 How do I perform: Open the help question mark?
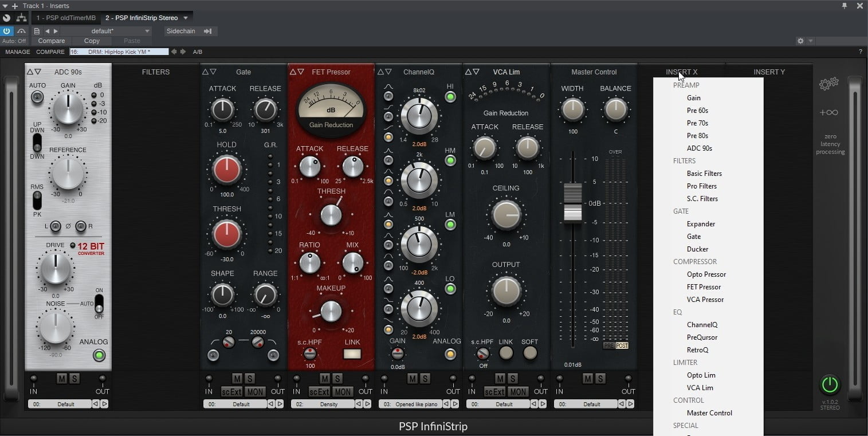pos(860,52)
